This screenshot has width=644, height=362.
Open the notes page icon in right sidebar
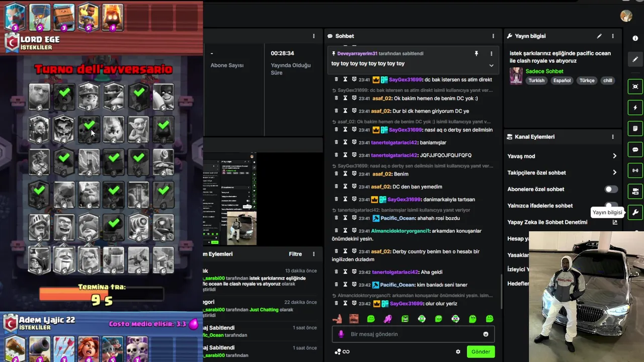pyautogui.click(x=635, y=129)
